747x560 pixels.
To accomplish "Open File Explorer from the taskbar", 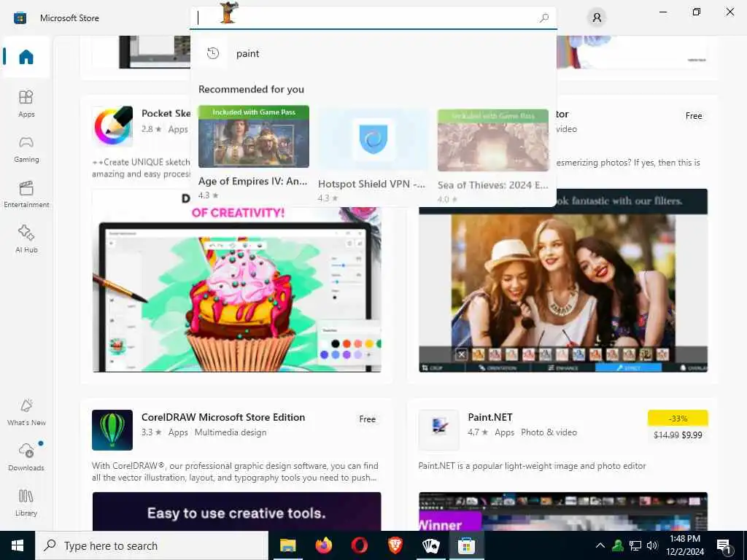I will pyautogui.click(x=287, y=545).
